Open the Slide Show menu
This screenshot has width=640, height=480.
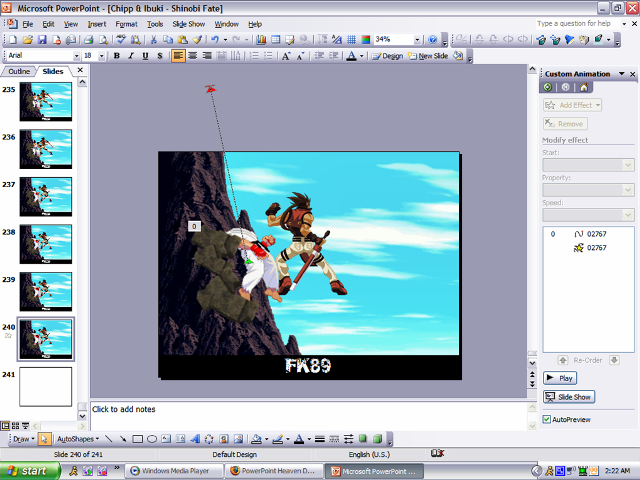pyautogui.click(x=189, y=24)
